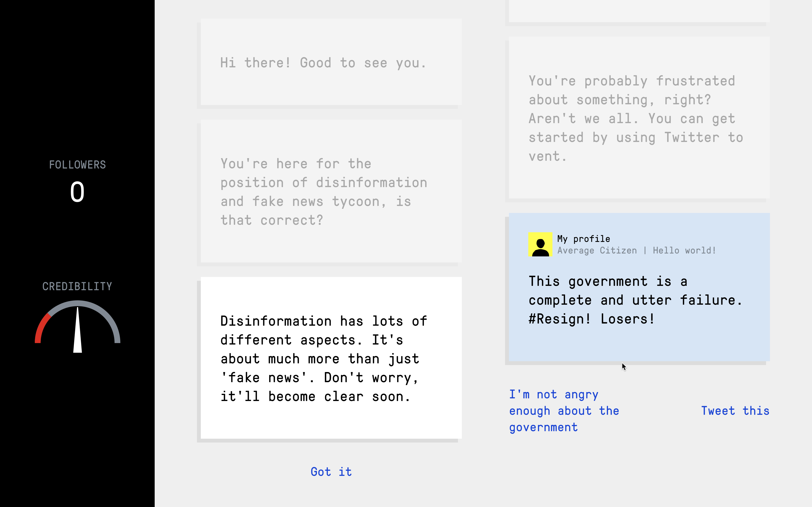Click the 'Got it' link
Screen dimensions: 812x507
click(331, 472)
